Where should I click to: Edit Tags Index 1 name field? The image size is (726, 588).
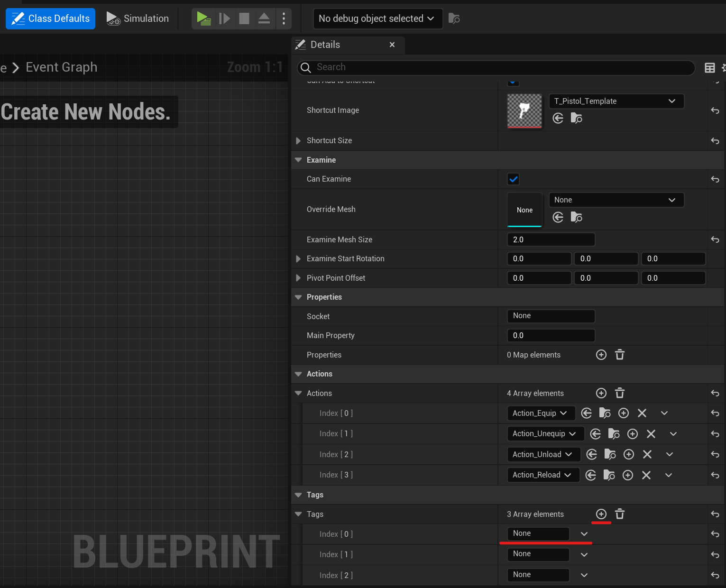(x=538, y=554)
